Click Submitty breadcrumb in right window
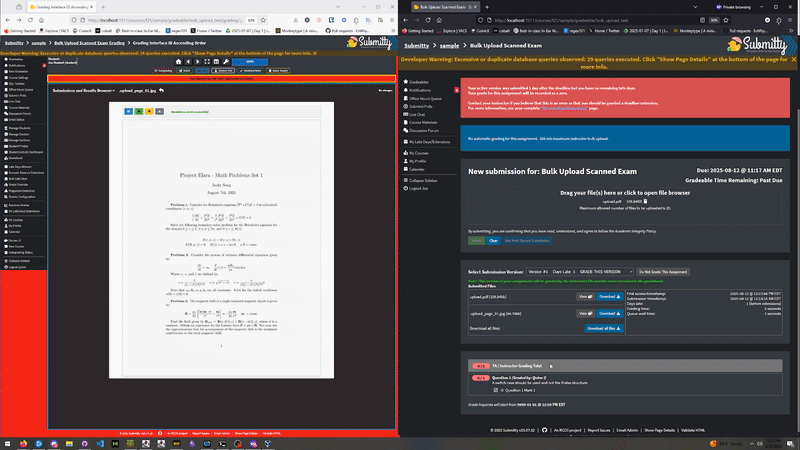The image size is (800, 450). click(x=416, y=45)
